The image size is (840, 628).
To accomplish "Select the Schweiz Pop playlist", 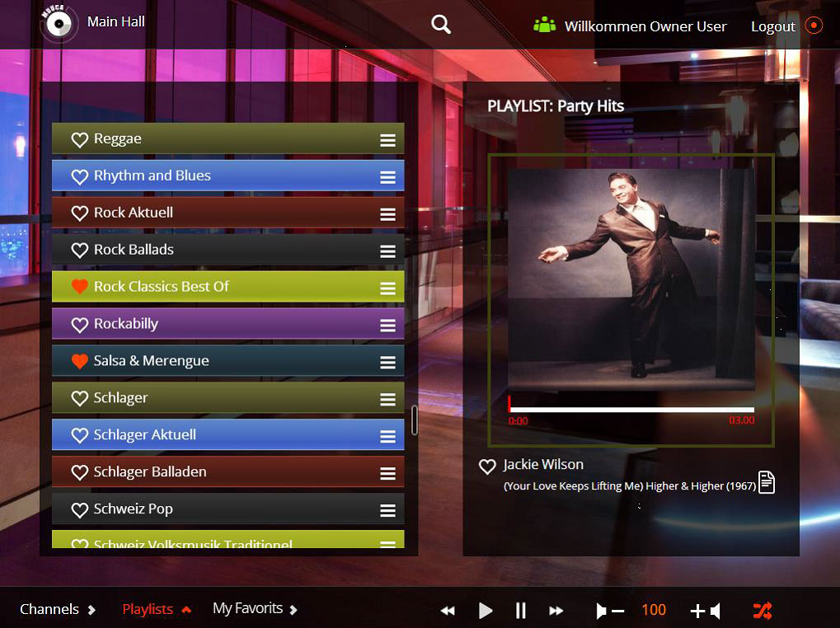I will (228, 508).
